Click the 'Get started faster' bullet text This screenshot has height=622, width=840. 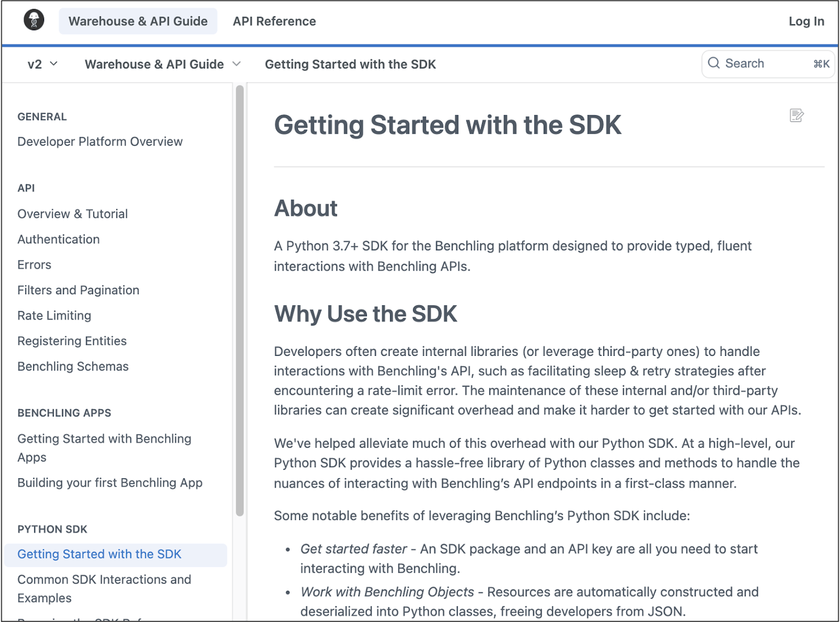click(x=353, y=549)
